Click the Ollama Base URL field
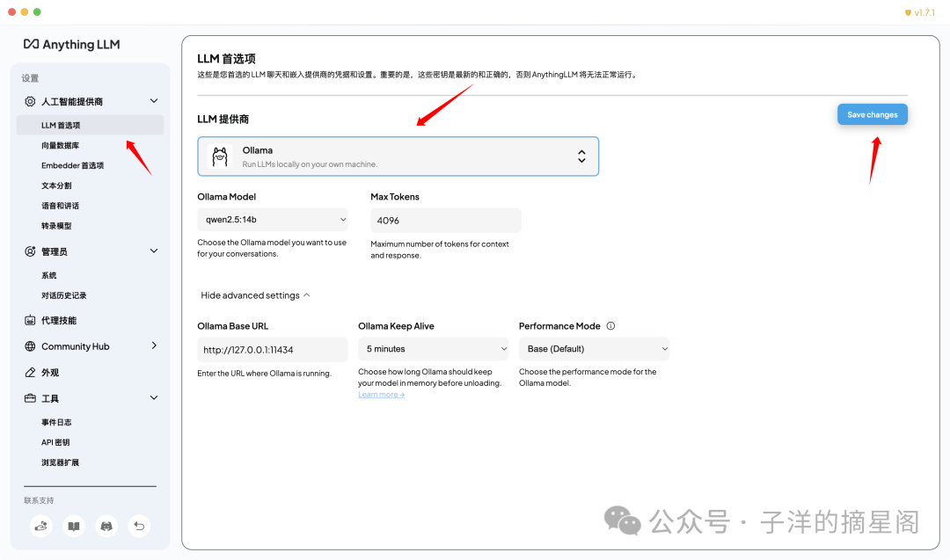 273,349
